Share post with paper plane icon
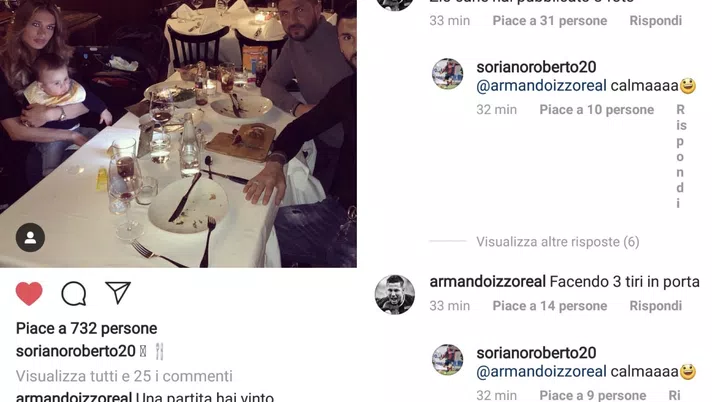 pyautogui.click(x=118, y=293)
